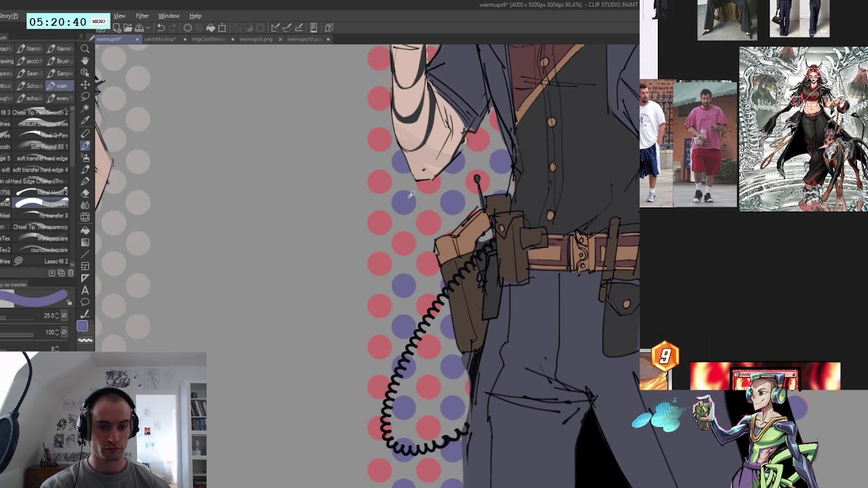Delete sub tool trash icon below brush list
868x488 pixels.
coord(71,273)
